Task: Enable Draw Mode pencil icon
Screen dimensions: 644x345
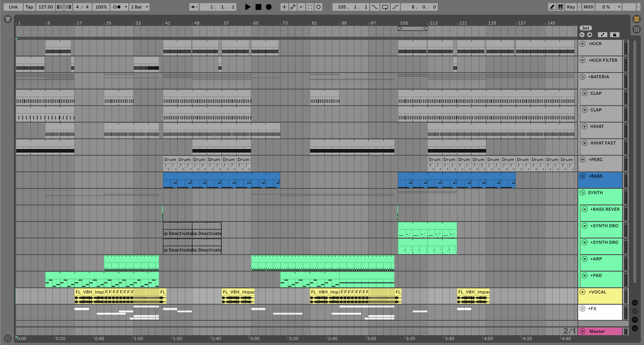Action: [552, 7]
